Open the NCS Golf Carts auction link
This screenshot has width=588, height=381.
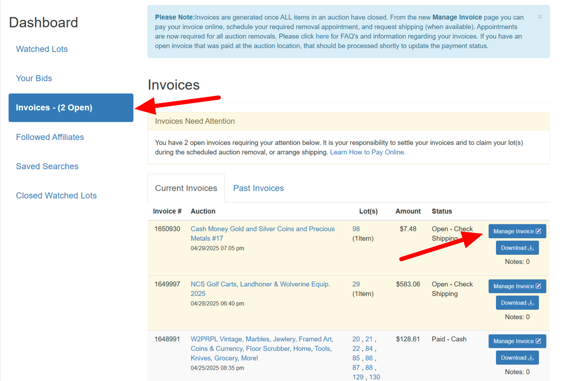click(260, 284)
